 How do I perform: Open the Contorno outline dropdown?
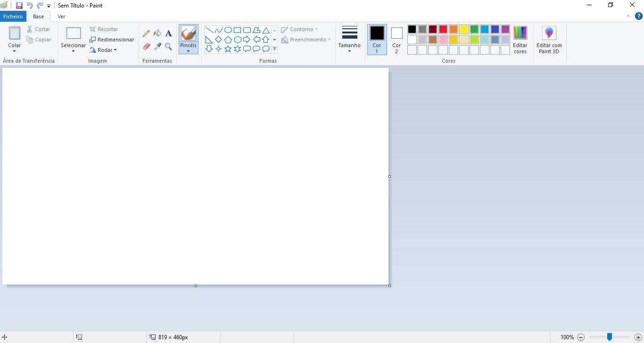tap(302, 29)
